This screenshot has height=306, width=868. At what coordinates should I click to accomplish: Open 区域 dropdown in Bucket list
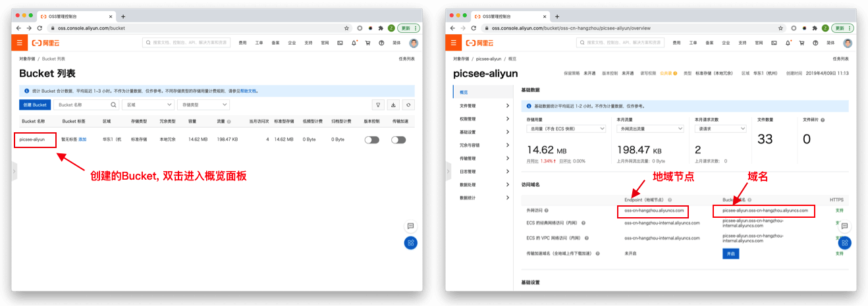tap(149, 105)
